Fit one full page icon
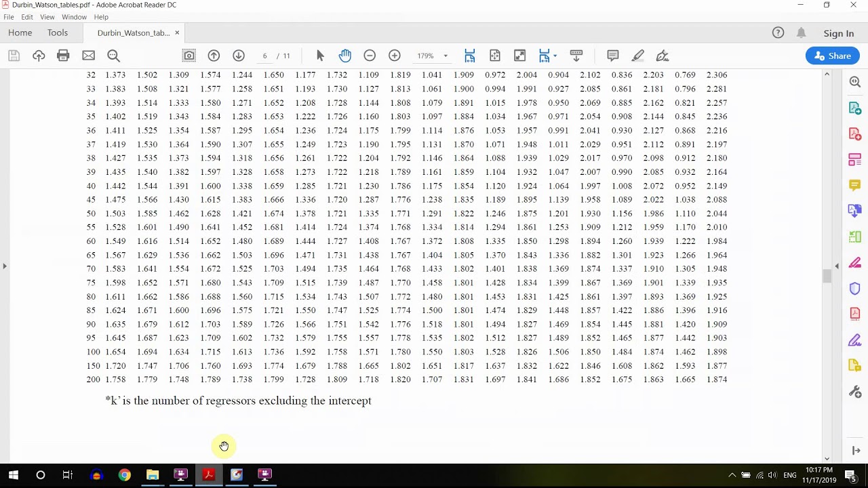 click(x=495, y=56)
